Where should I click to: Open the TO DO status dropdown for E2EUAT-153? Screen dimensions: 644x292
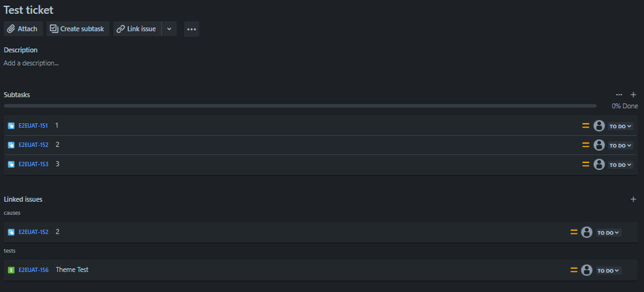(620, 164)
